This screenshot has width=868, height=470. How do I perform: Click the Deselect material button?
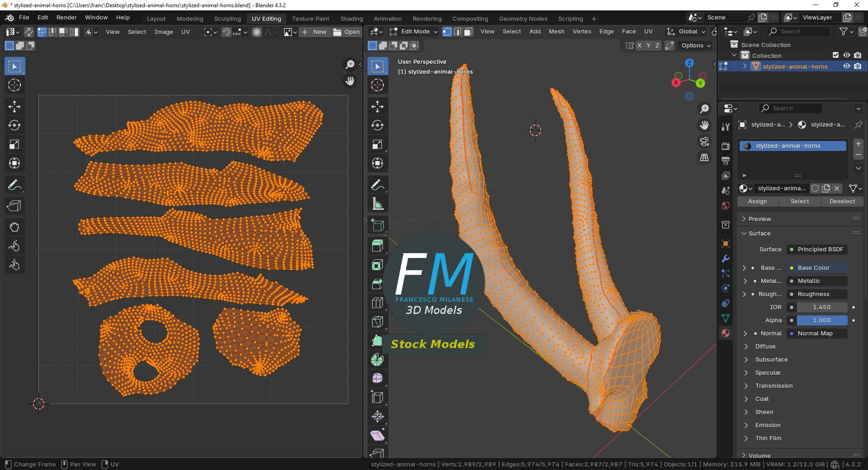point(842,202)
